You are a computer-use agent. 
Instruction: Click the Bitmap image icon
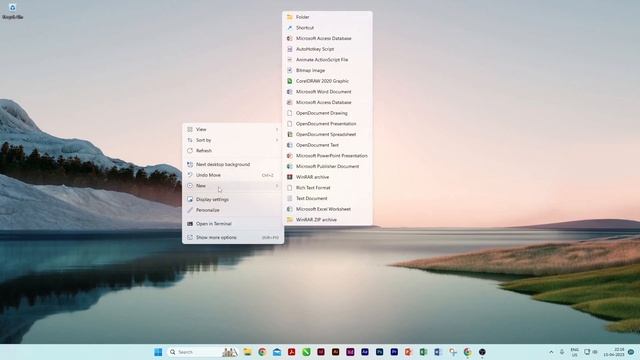click(290, 70)
